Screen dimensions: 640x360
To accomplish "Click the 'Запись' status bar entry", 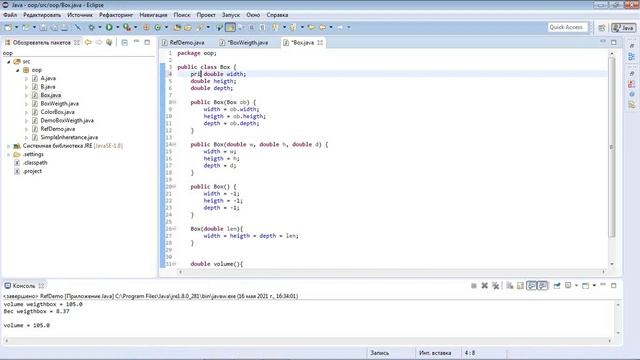I will coord(380,353).
